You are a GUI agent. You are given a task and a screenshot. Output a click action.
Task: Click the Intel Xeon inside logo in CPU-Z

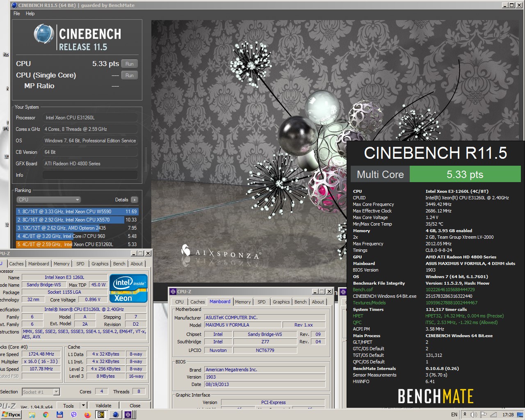pyautogui.click(x=128, y=288)
